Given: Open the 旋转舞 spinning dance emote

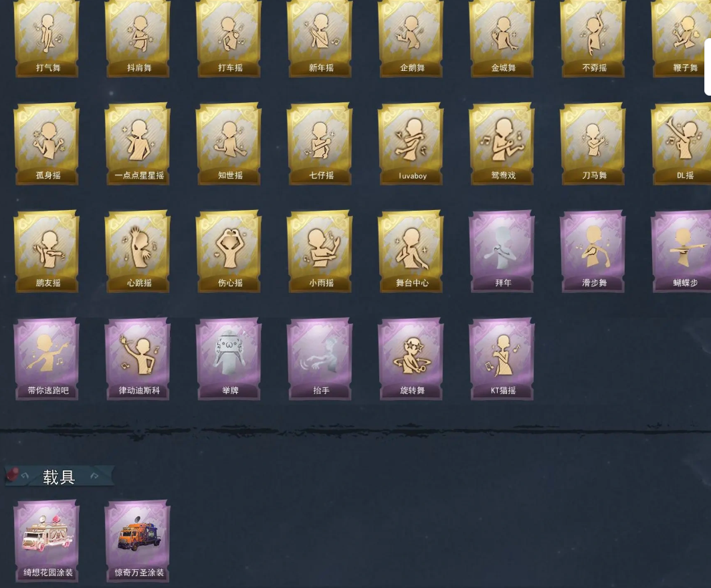Looking at the screenshot, I should pos(411,359).
